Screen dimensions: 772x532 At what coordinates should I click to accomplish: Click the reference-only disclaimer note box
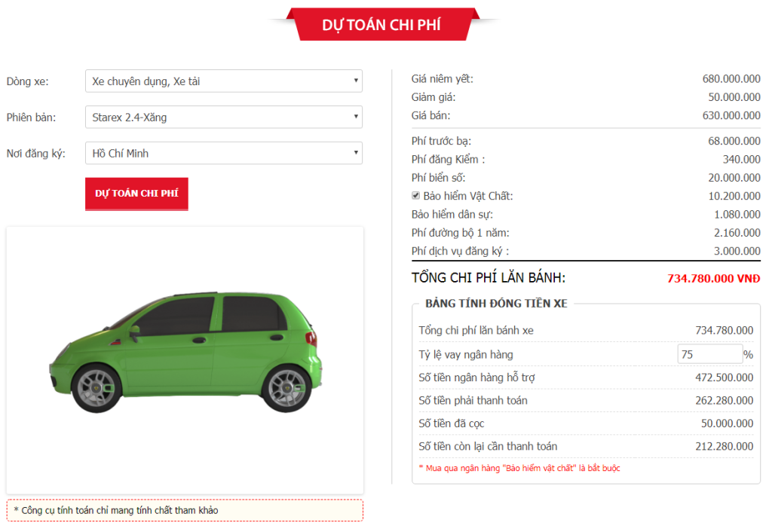[x=185, y=510]
